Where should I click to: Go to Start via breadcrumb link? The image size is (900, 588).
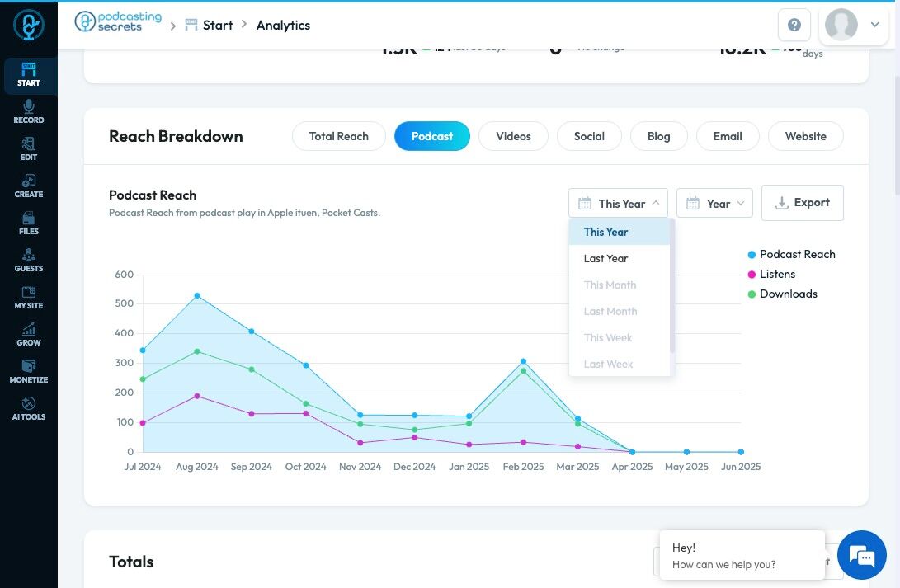coord(218,25)
